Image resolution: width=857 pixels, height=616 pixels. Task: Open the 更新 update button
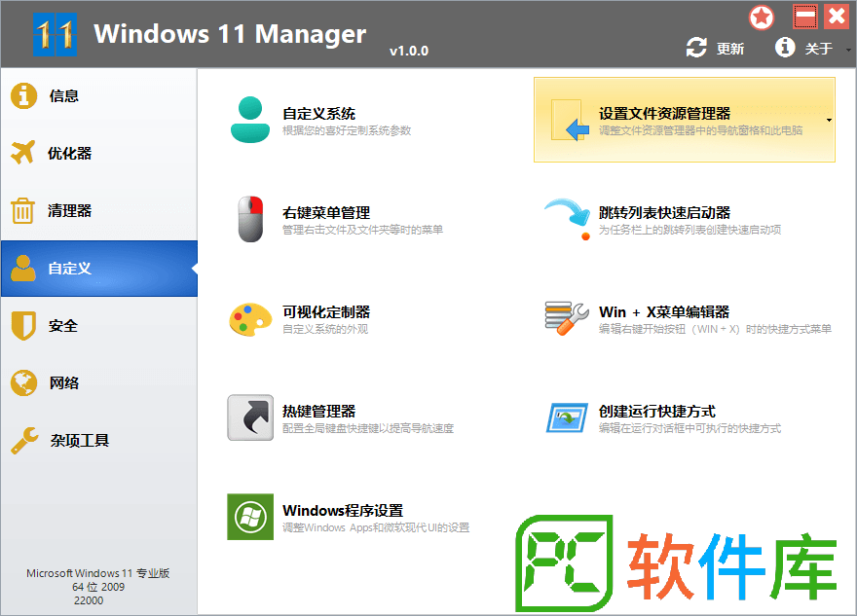coord(716,48)
